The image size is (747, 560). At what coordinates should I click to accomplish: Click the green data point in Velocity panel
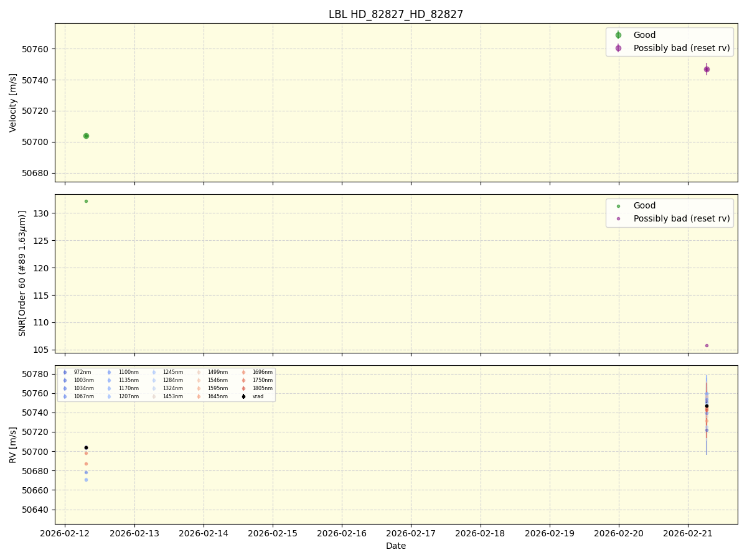[85, 135]
